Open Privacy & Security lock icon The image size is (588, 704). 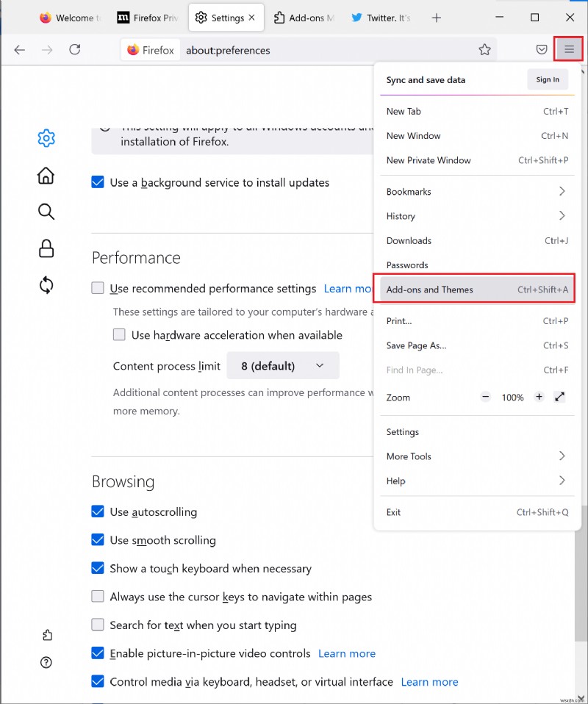pos(46,248)
